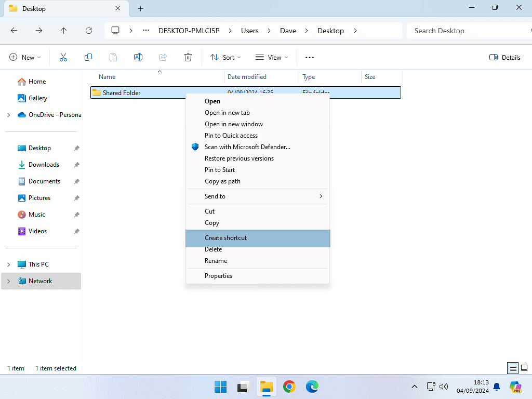Click the Delete trash can icon

(x=188, y=57)
